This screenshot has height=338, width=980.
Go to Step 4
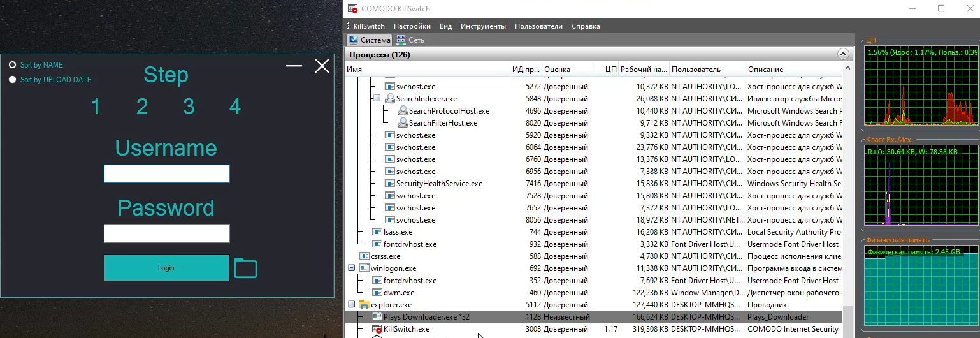click(235, 107)
